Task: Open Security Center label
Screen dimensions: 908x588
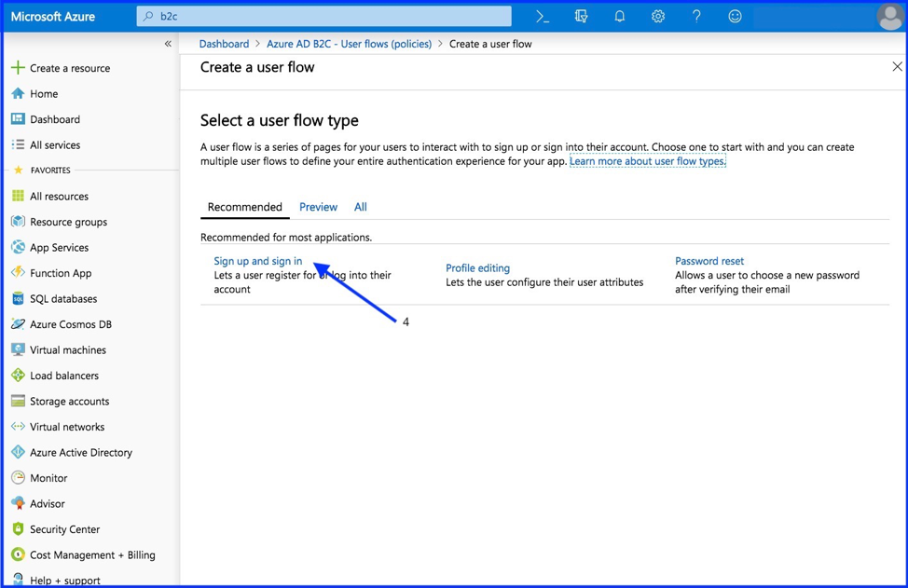Action: point(65,529)
